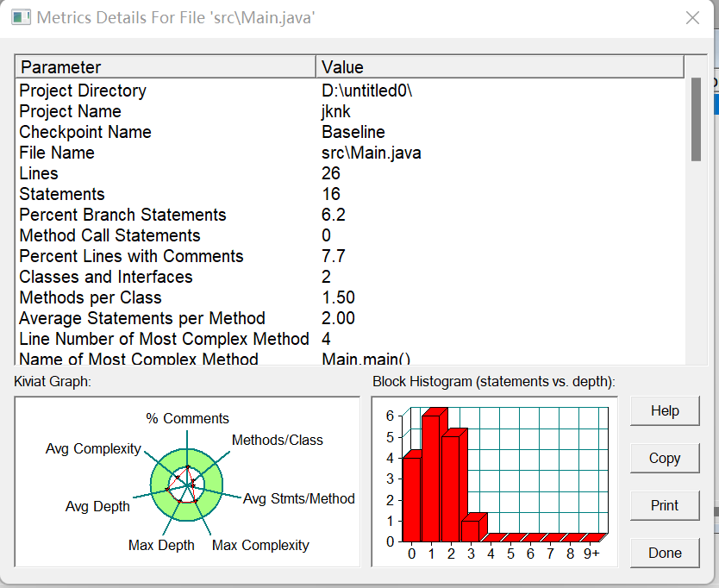Click the Value column header
The width and height of the screenshot is (719, 588).
pos(500,67)
